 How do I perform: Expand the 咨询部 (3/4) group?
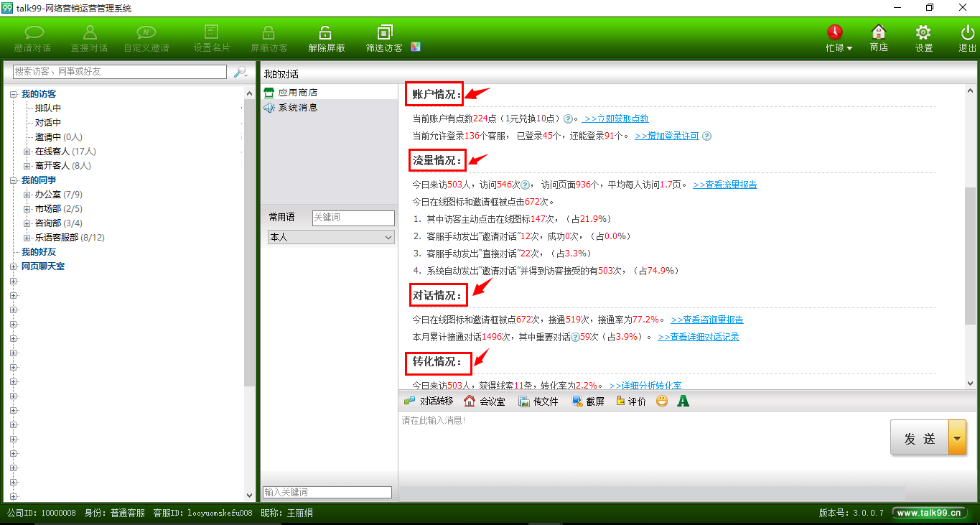tap(27, 223)
